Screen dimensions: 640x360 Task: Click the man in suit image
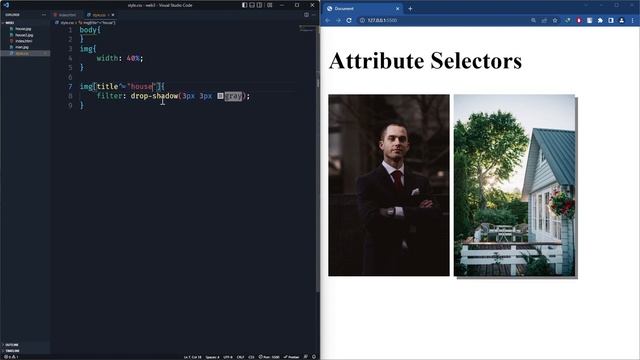click(389, 185)
